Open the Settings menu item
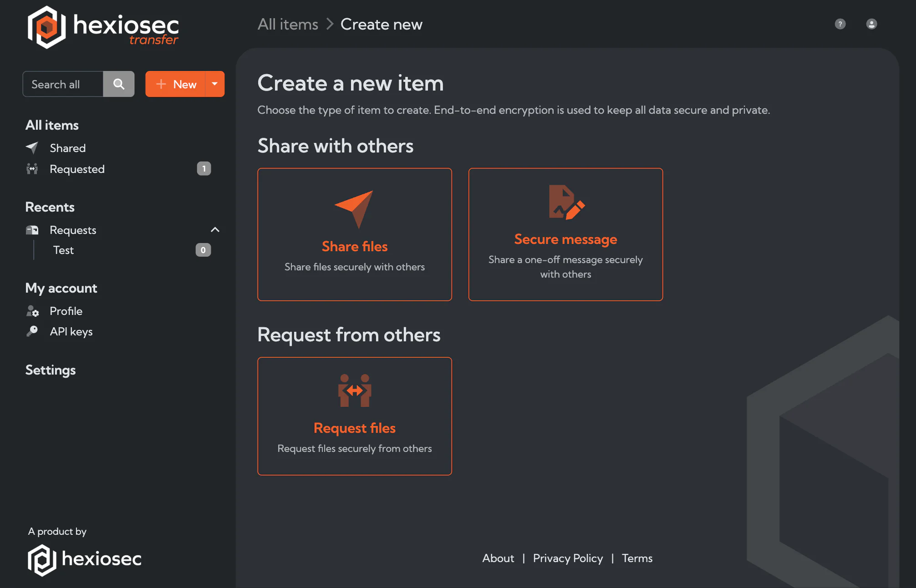Image resolution: width=916 pixels, height=588 pixels. [x=50, y=370]
